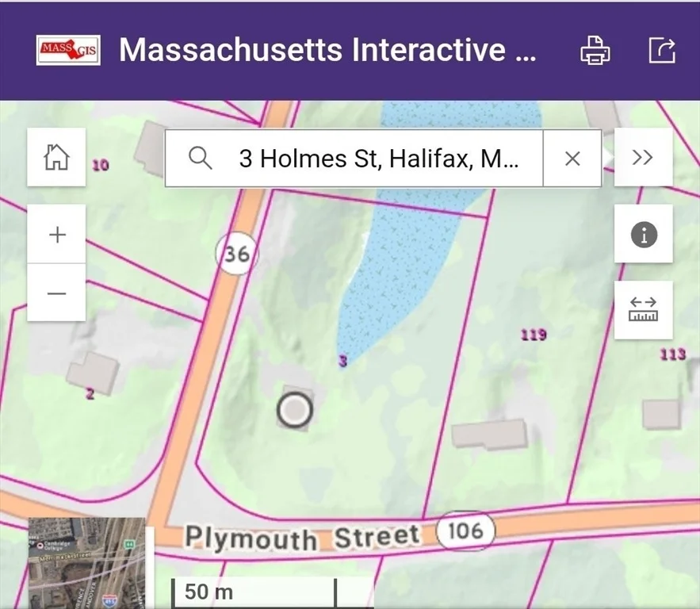The width and height of the screenshot is (700, 609).
Task: Activate the measurement ruler tool
Action: tap(643, 310)
